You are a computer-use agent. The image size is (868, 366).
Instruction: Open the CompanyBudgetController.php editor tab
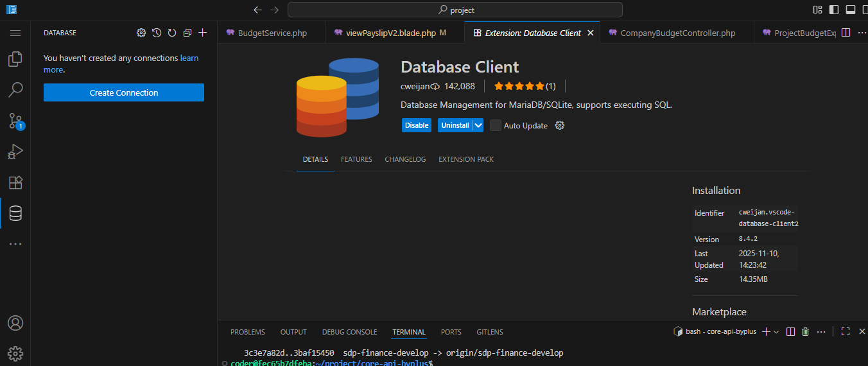672,33
